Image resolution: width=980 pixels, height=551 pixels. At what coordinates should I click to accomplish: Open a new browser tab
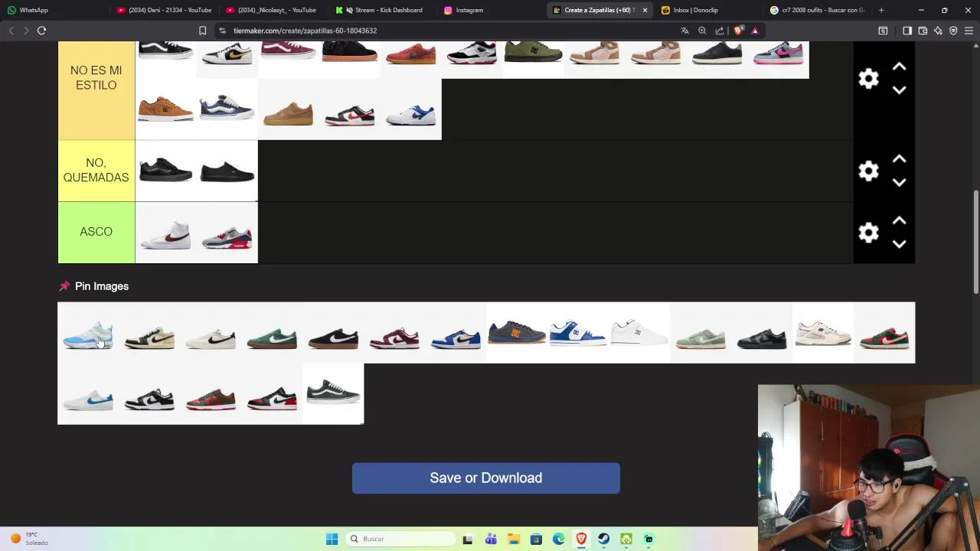tap(881, 10)
